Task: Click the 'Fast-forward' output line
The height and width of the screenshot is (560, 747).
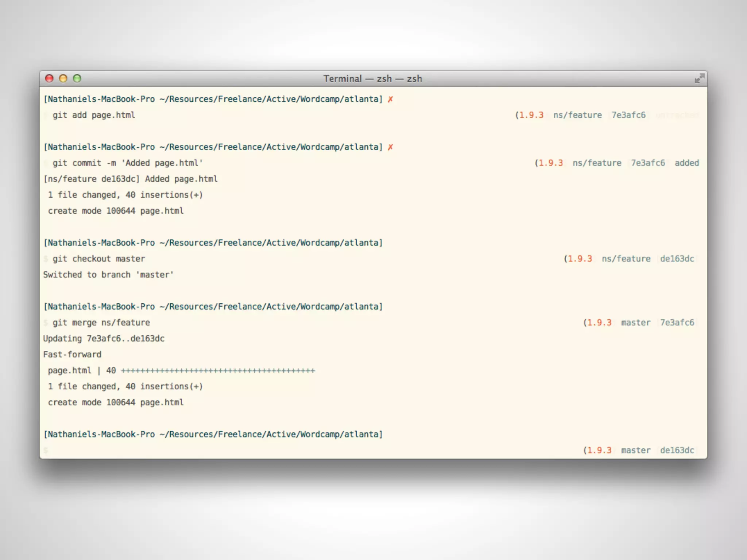Action: click(x=72, y=354)
